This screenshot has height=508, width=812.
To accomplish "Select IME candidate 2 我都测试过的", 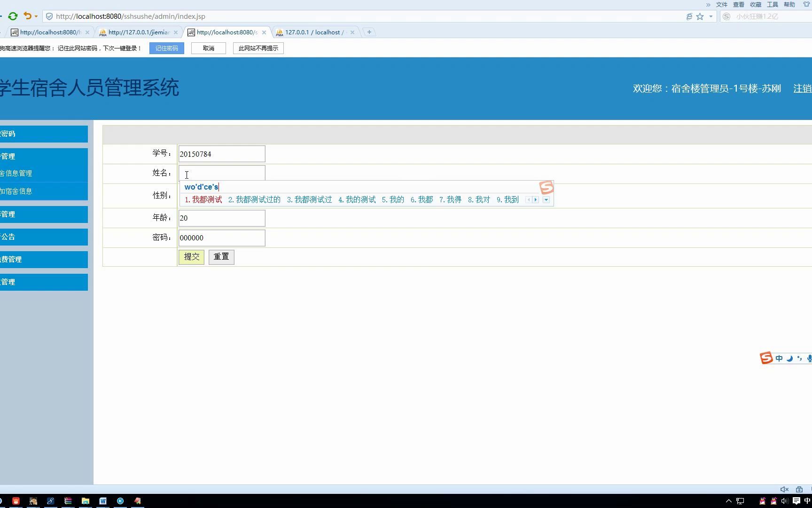I will tap(254, 200).
